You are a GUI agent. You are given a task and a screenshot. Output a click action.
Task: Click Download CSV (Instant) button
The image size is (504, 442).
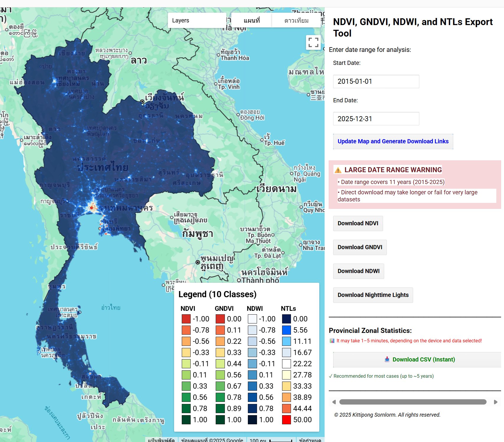coord(417,360)
